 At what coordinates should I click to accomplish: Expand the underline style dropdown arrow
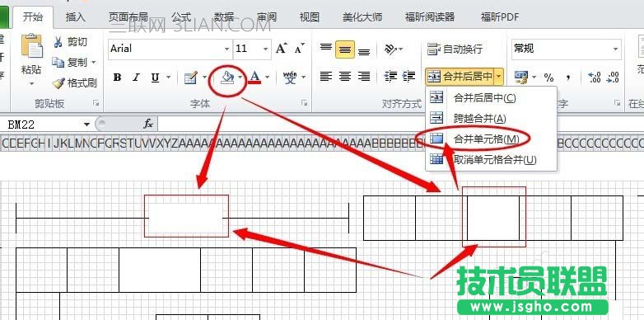click(168, 77)
